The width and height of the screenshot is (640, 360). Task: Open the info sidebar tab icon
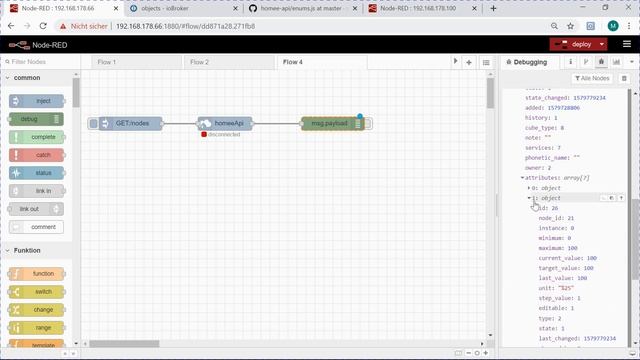[570, 62]
